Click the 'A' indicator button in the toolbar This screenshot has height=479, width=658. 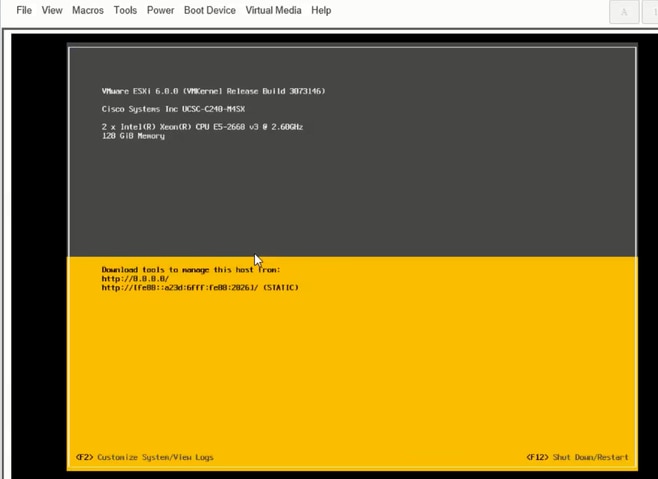click(624, 12)
